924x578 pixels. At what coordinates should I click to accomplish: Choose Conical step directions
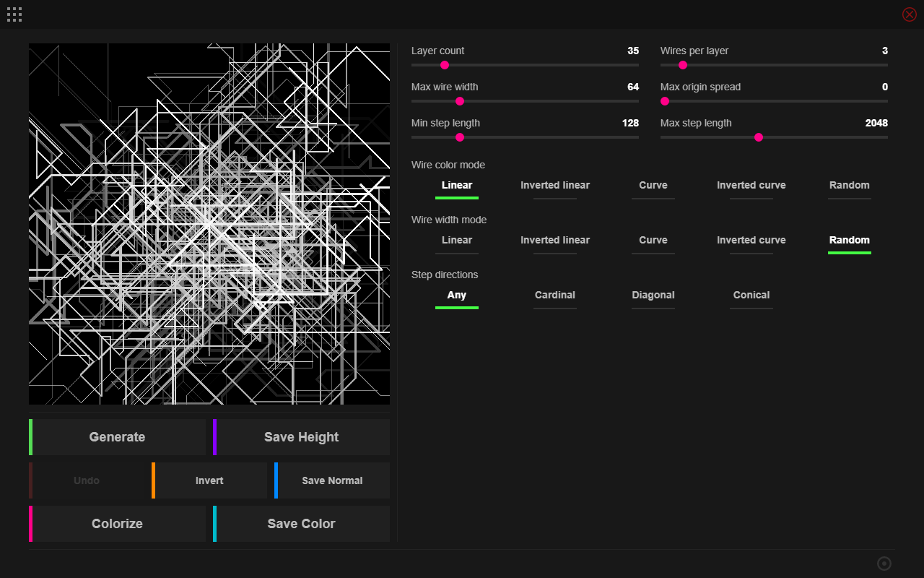coord(751,296)
